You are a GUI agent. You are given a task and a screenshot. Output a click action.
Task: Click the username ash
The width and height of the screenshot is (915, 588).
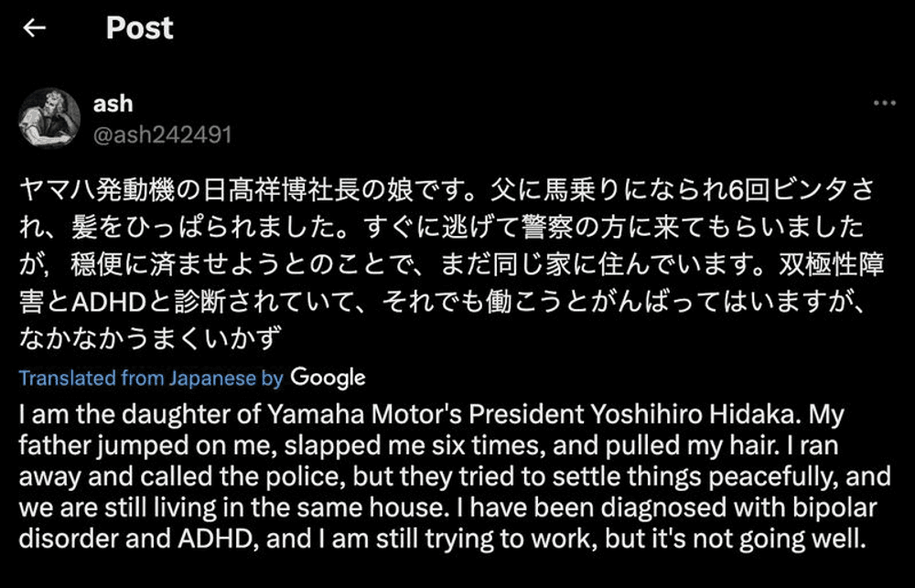click(x=113, y=103)
